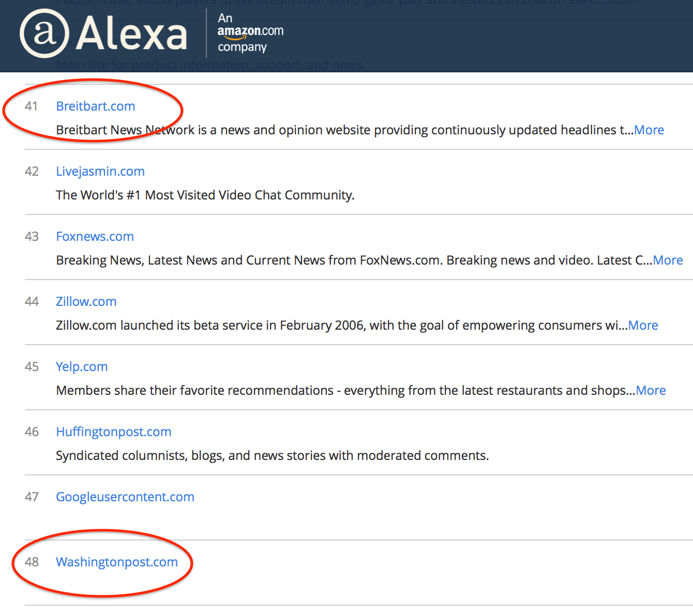
Task: Click 'The World's #1 Most Visited Video Chat Community.' text
Action: 205,195
